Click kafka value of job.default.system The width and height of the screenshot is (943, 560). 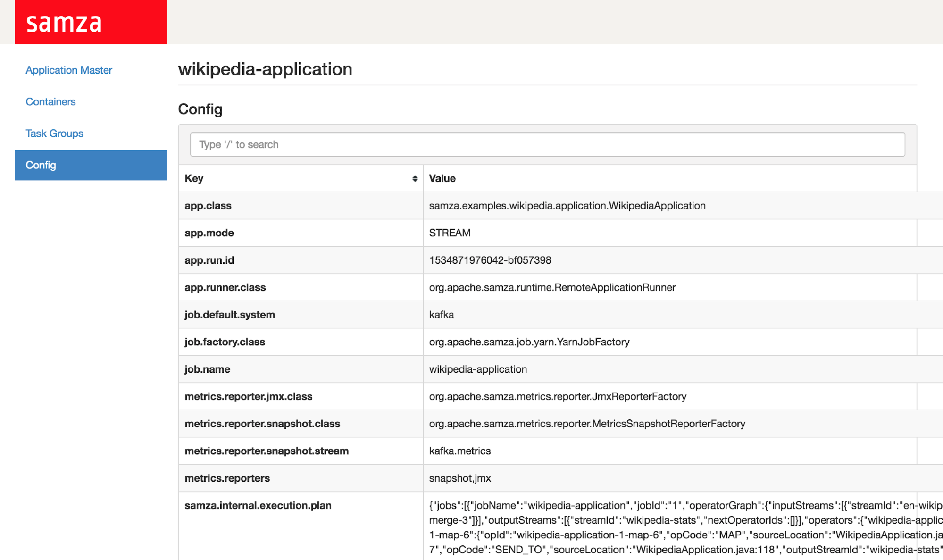(x=442, y=315)
